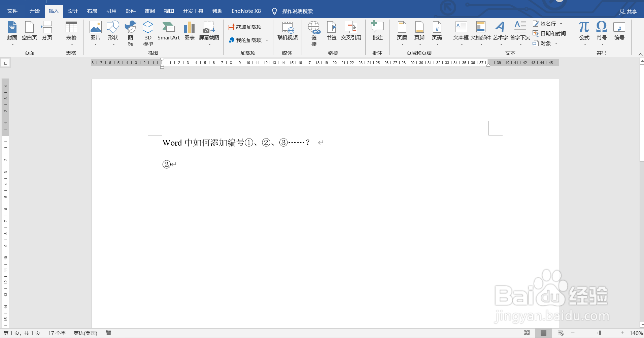Open the page number (页码) menu
Image resolution: width=644 pixels, height=338 pixels.
pyautogui.click(x=437, y=33)
